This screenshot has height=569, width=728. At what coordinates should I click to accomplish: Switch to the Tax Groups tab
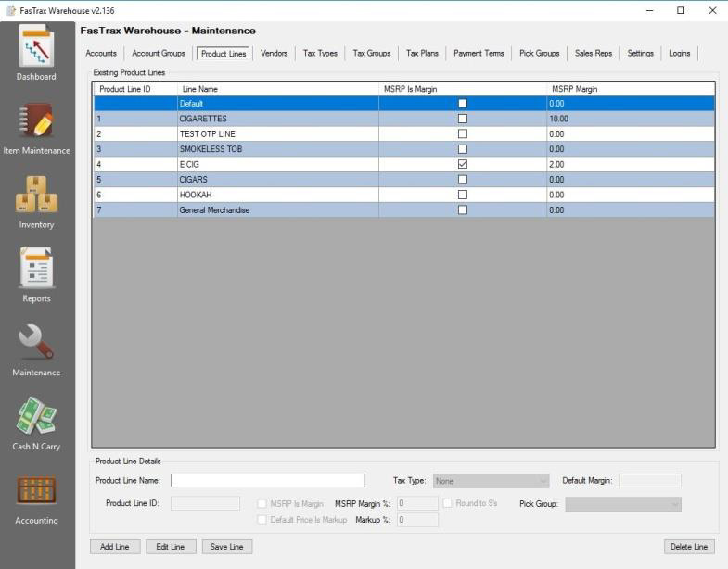[372, 54]
